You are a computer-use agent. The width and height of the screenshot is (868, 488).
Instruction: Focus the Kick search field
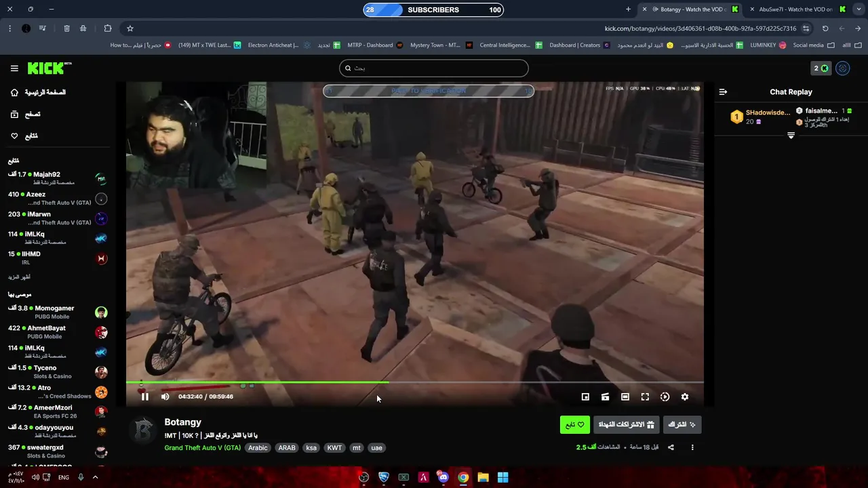434,68
